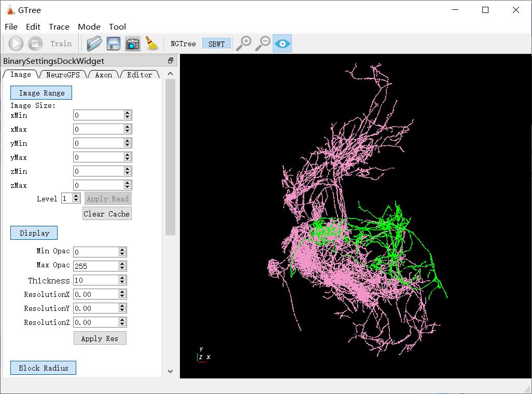Toggle the SBWT mode button
532x394 pixels.
coord(216,44)
